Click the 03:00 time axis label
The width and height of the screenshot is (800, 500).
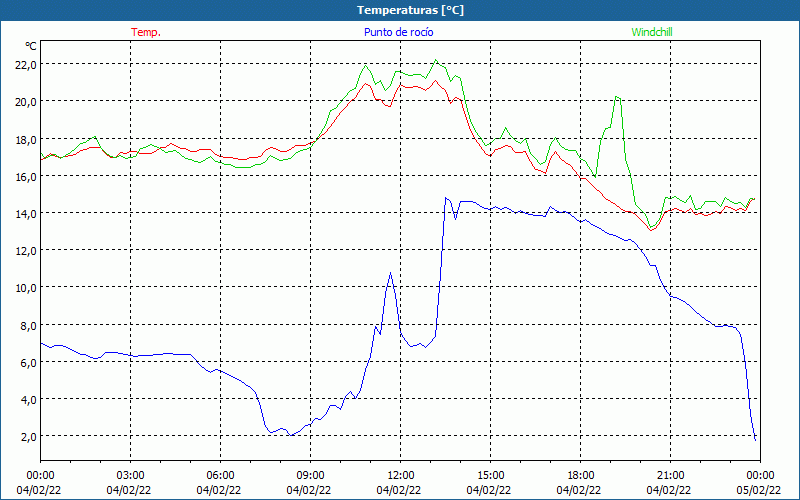131,476
